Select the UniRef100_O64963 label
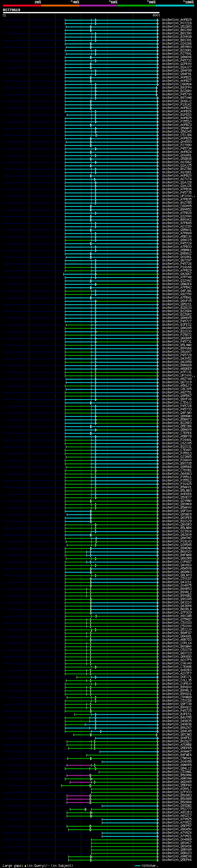The width and height of the screenshot is (197, 868). coord(177,474)
